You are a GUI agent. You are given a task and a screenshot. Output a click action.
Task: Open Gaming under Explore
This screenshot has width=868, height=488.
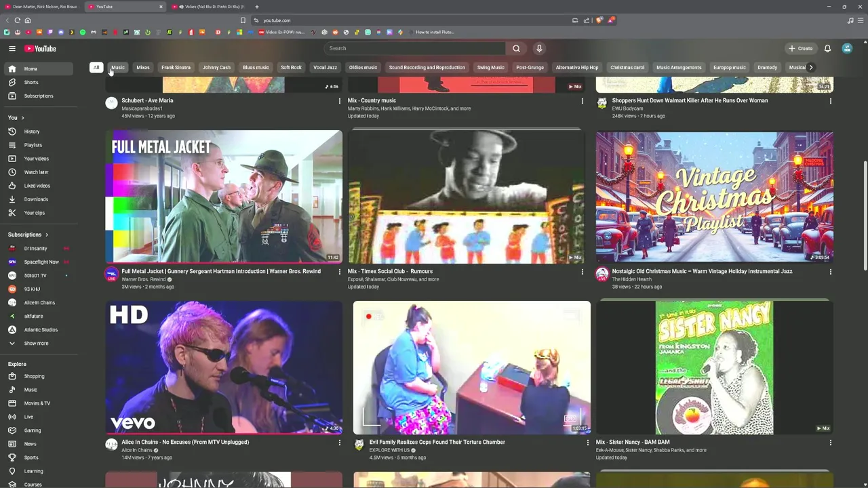(x=37, y=430)
